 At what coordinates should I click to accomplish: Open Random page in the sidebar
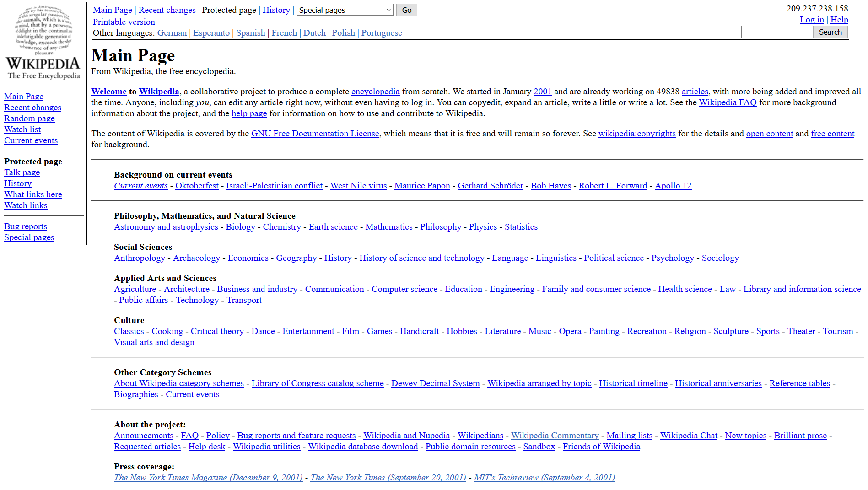coord(29,118)
